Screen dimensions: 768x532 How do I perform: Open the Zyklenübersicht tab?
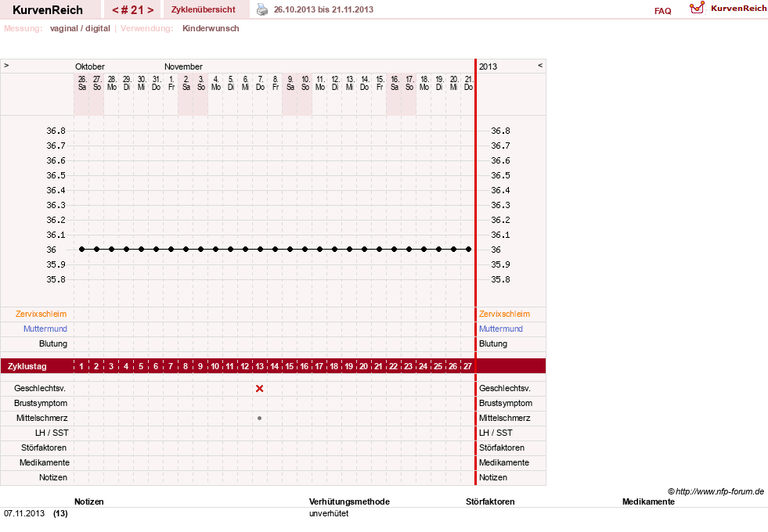pos(204,9)
